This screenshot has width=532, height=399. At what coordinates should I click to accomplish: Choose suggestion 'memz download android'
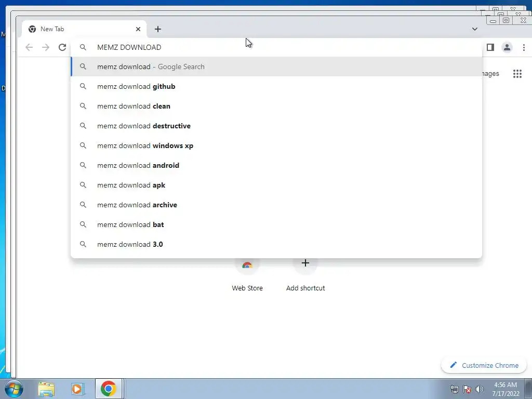[x=276, y=165]
